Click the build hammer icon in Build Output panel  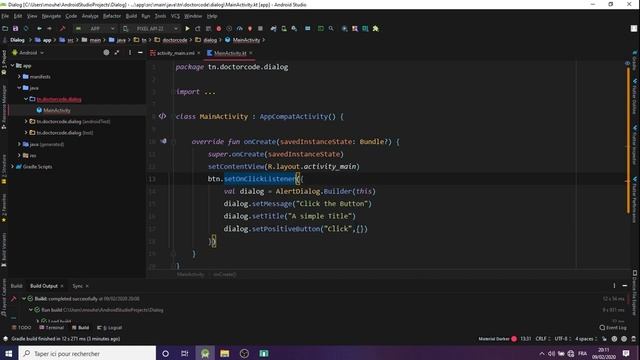click(13, 299)
